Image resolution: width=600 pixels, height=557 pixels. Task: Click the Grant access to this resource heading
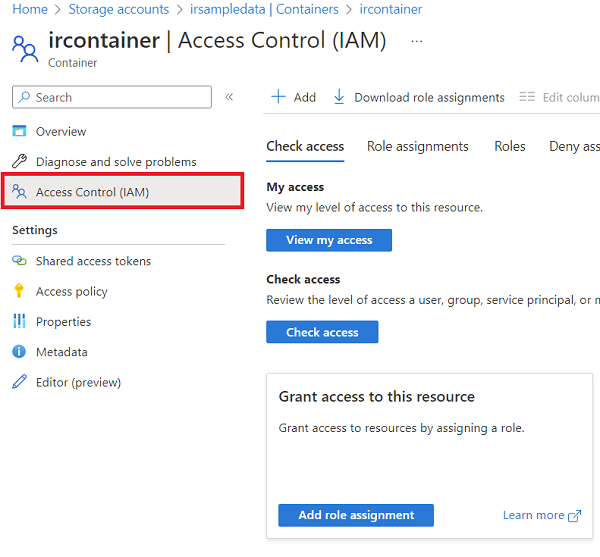pyautogui.click(x=377, y=396)
